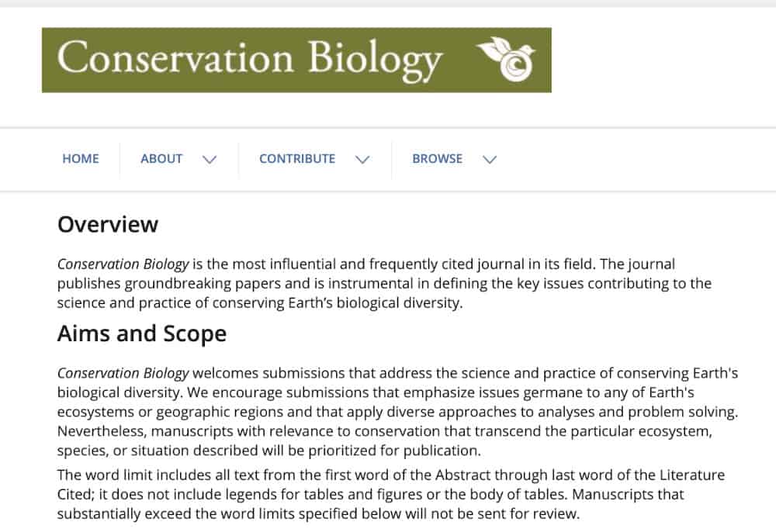Click the bird and leaf logo icon

click(506, 59)
